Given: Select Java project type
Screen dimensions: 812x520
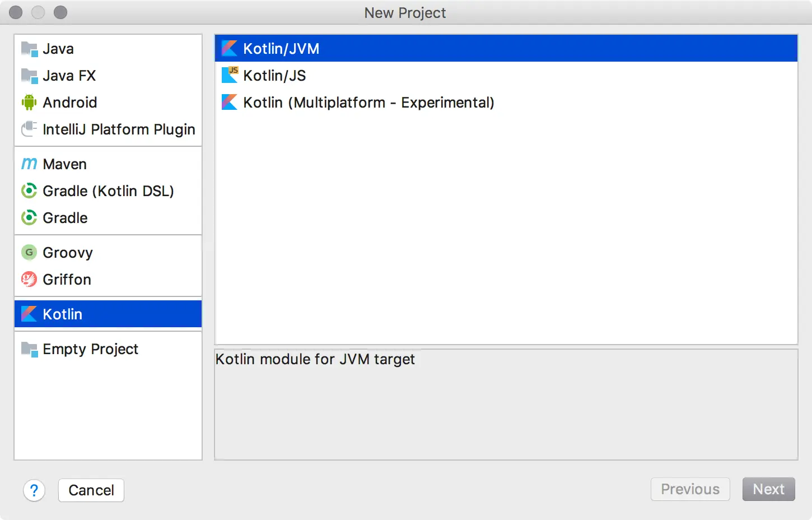Looking at the screenshot, I should 58,49.
